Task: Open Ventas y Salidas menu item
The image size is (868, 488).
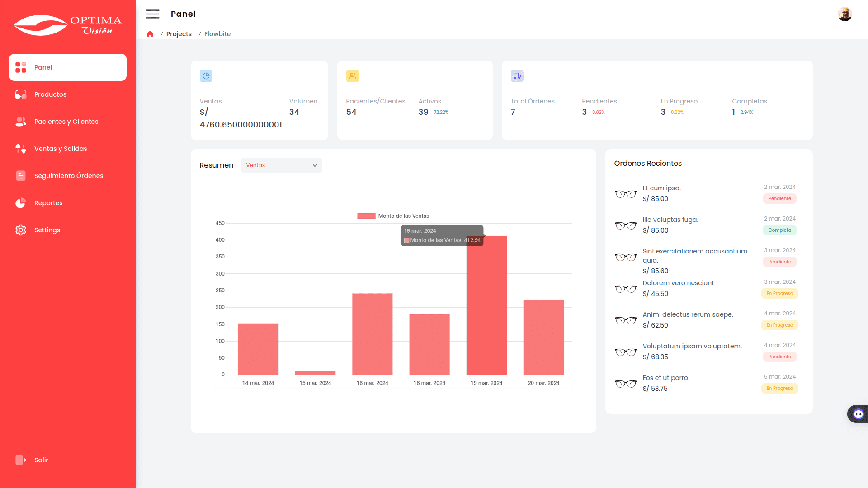Action: (61, 149)
